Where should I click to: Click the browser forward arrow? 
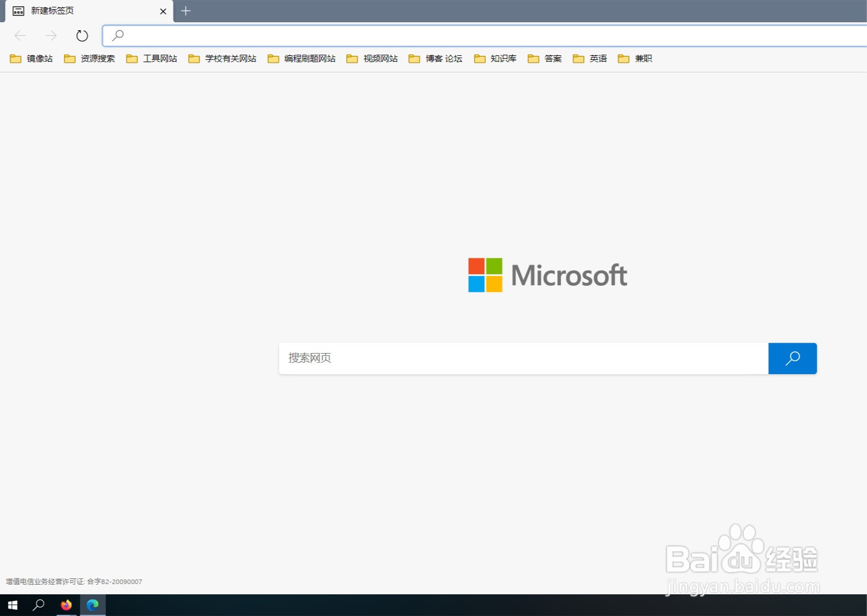click(51, 36)
